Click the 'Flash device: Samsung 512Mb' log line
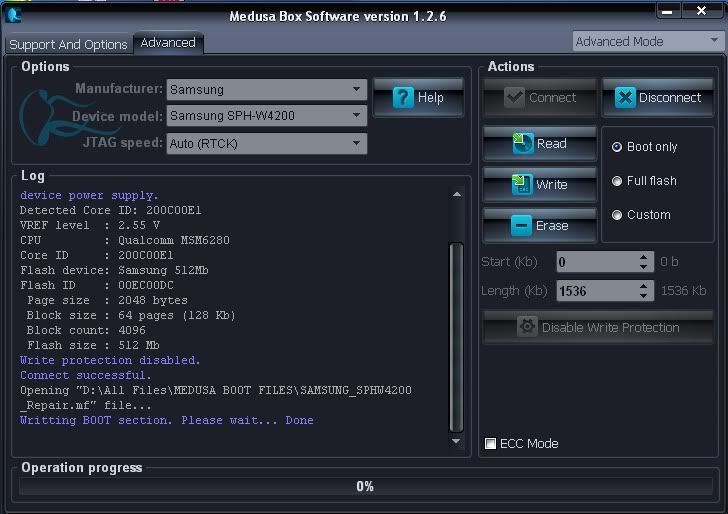 [x=114, y=270]
